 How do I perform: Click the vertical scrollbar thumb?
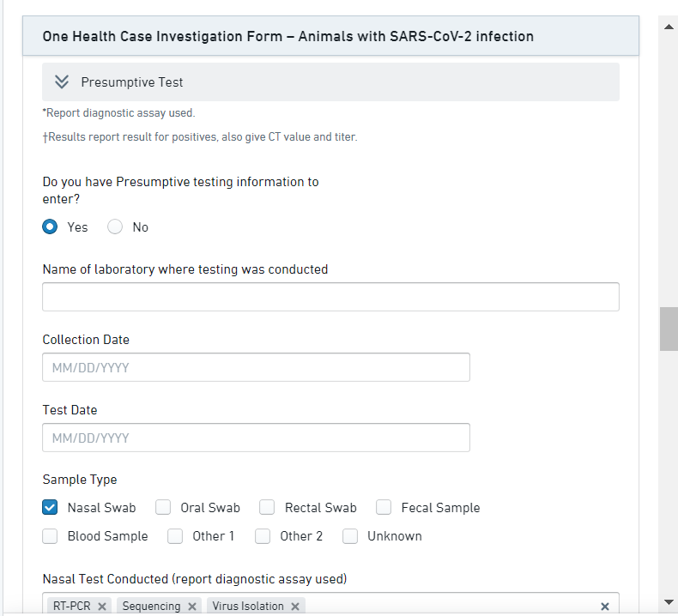669,329
